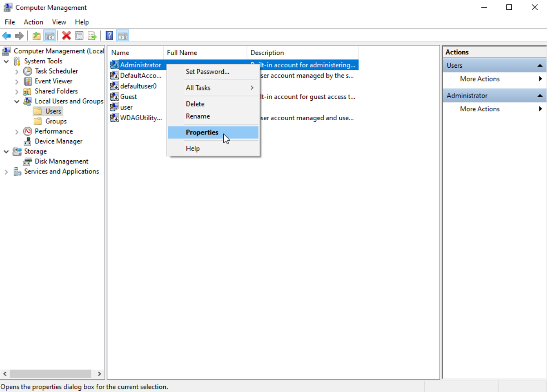Choose Rename from context menu

click(213, 116)
